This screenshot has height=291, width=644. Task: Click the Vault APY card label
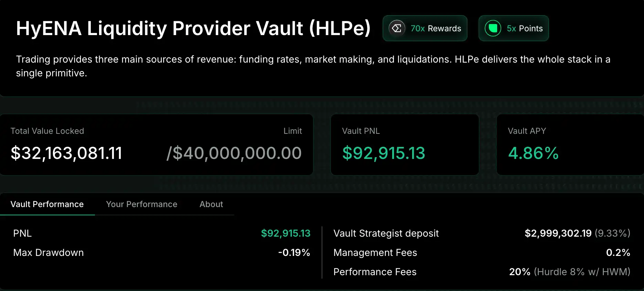tap(527, 131)
